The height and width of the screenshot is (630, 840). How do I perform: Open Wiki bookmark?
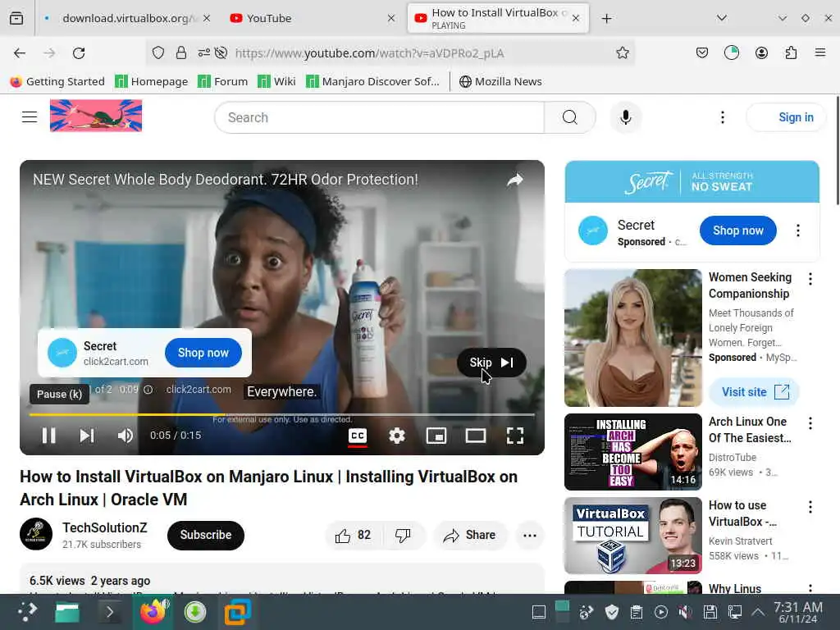pyautogui.click(x=276, y=81)
